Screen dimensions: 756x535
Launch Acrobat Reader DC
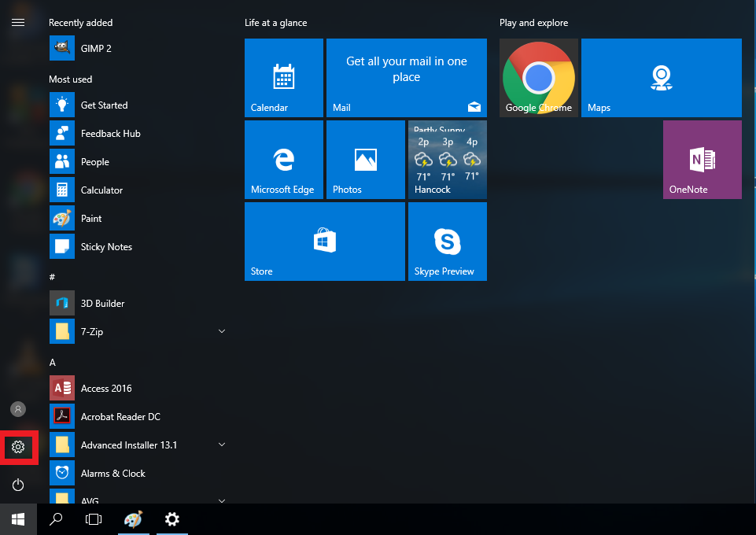pos(138,416)
